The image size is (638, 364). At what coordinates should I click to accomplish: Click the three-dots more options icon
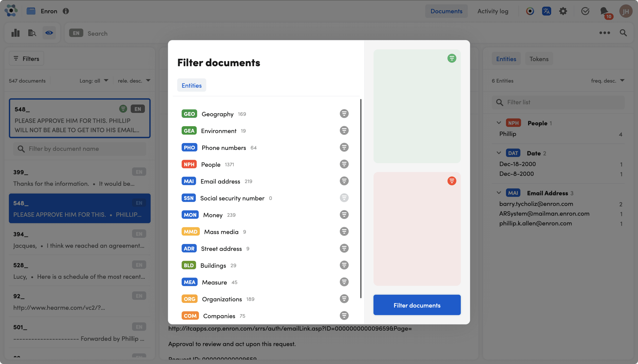[605, 33]
